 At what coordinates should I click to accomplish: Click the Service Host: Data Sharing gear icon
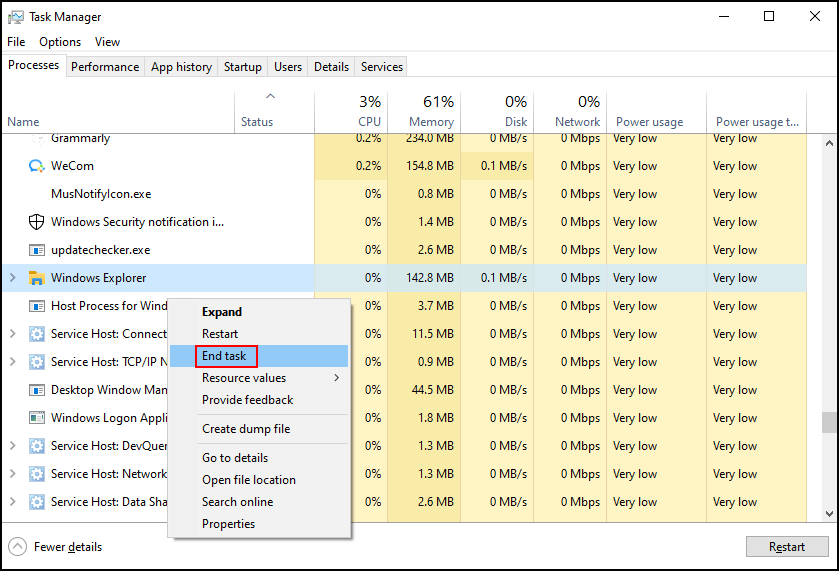coord(36,502)
